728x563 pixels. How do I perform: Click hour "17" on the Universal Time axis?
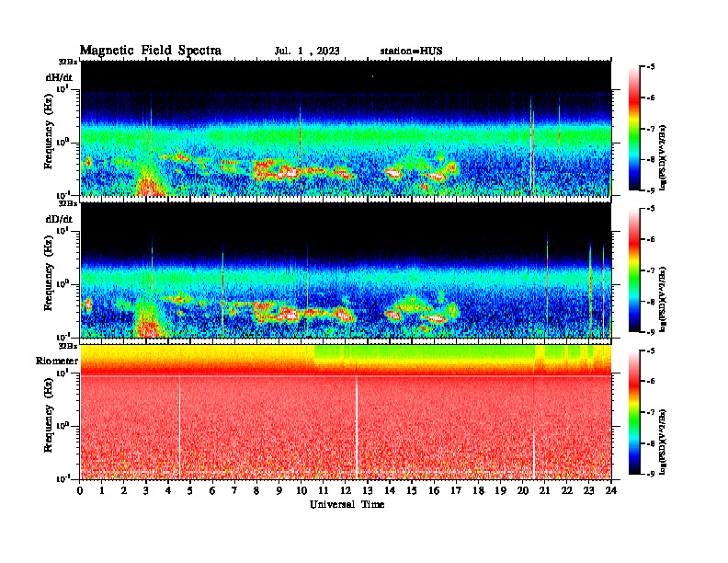tap(456, 490)
